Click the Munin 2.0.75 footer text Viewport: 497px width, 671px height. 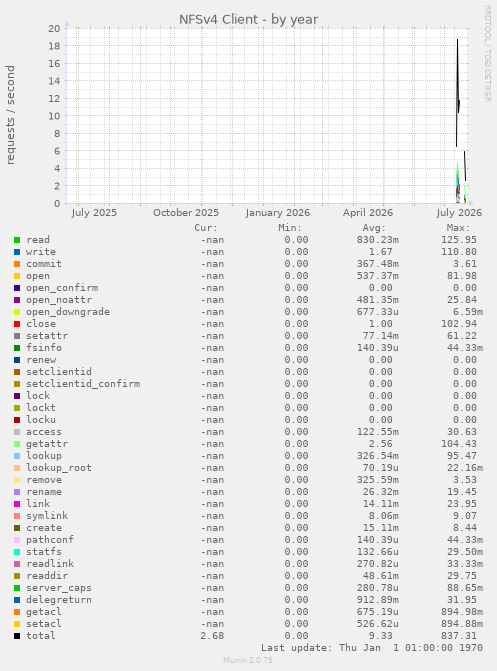(x=248, y=660)
